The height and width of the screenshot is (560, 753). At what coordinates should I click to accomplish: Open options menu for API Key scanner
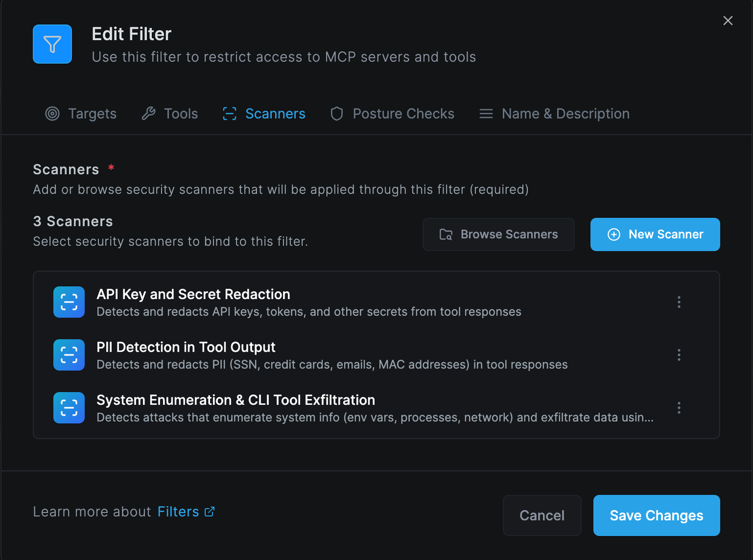[679, 302]
